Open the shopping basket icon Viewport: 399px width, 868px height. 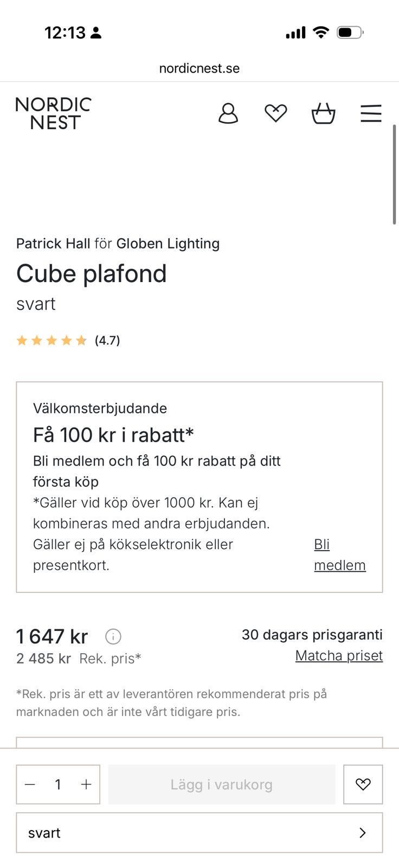[323, 113]
